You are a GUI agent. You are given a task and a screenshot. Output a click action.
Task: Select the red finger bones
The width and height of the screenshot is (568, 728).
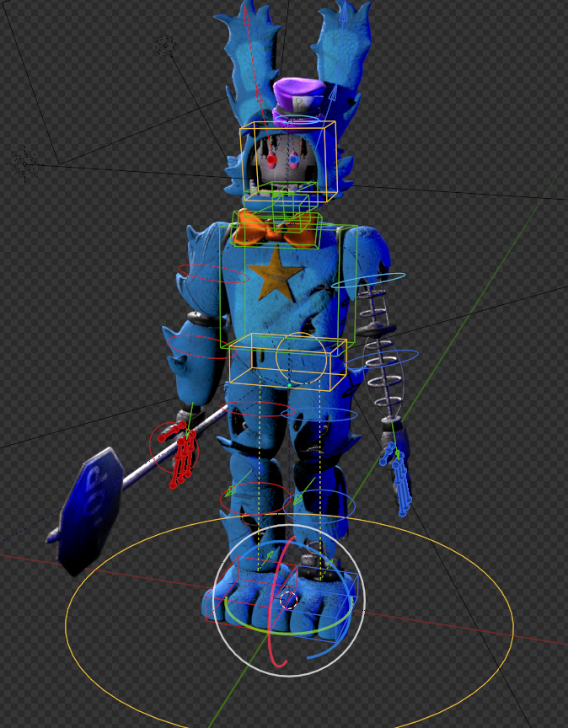[179, 457]
